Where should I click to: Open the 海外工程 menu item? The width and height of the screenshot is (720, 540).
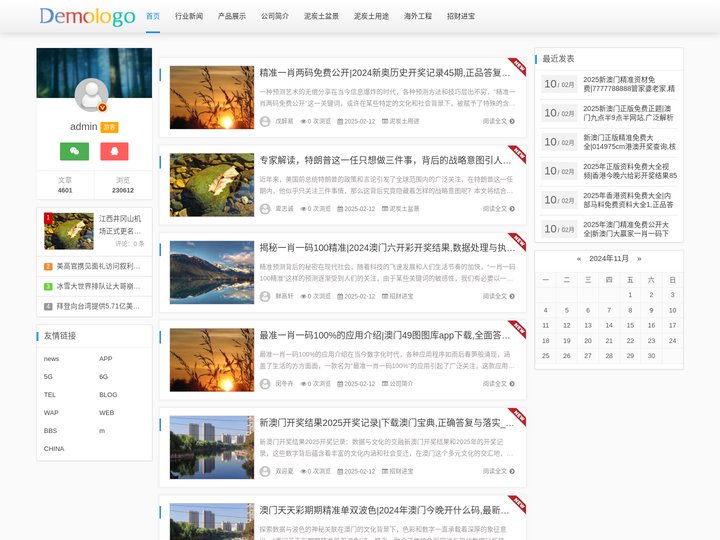418,16
